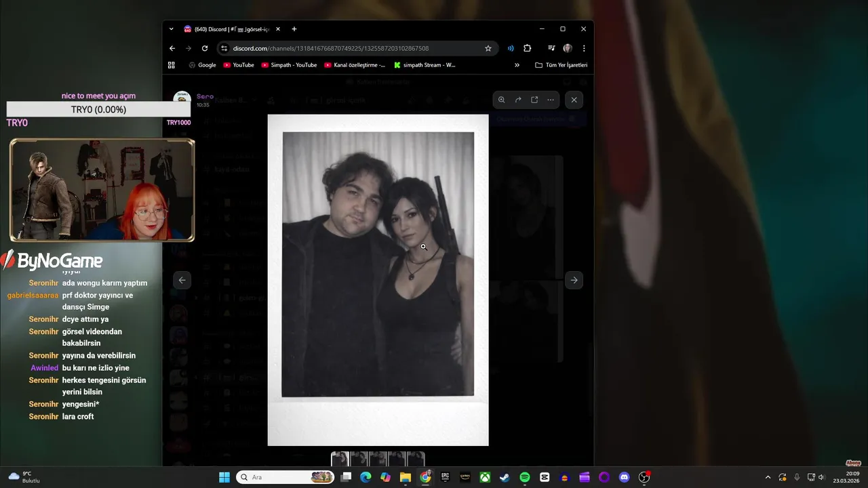Viewport: 868px width, 488px height.
Task: Open a new Chrome tab
Action: 294,29
